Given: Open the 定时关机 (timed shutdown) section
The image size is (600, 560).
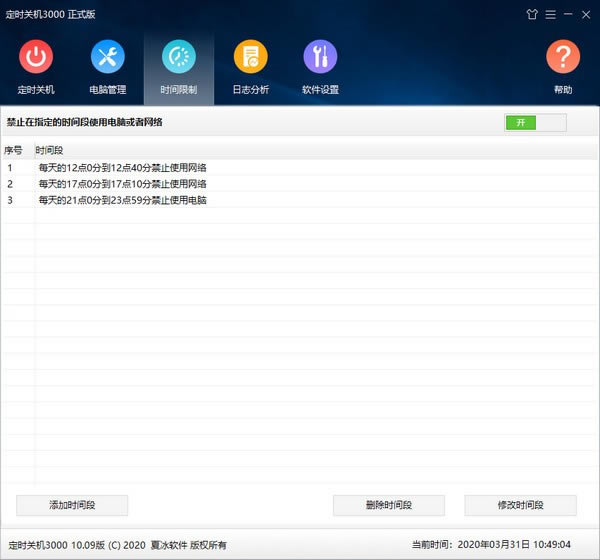Looking at the screenshot, I should click(x=36, y=66).
